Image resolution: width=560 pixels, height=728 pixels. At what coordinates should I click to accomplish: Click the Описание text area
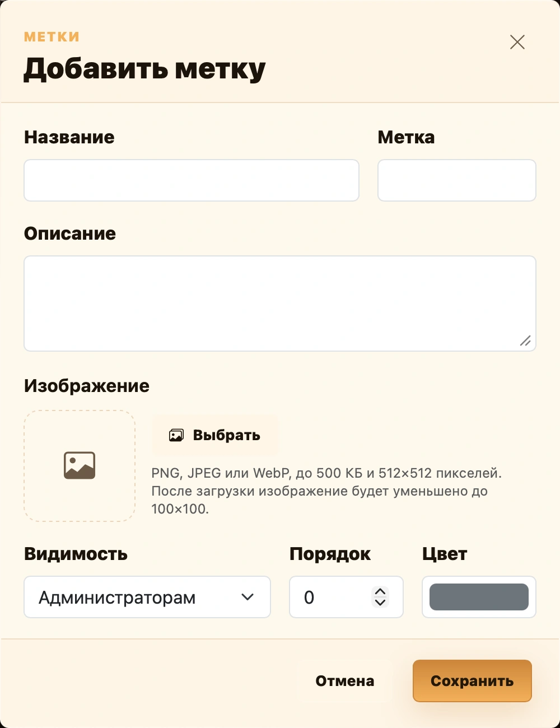280,304
